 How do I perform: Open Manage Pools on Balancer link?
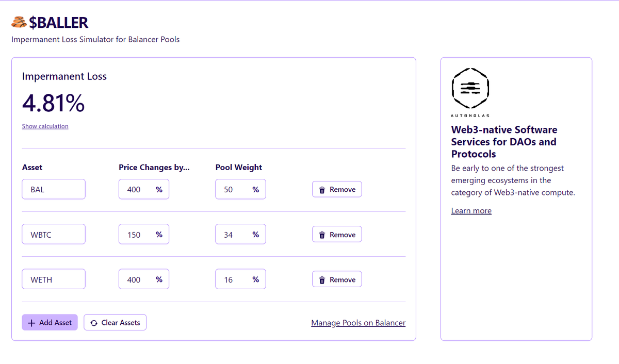click(359, 323)
